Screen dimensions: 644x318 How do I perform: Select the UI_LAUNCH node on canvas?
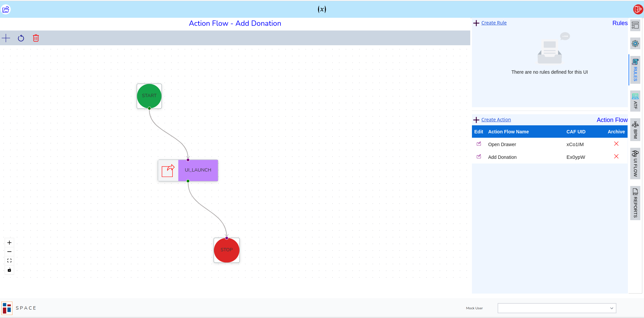pyautogui.click(x=198, y=170)
